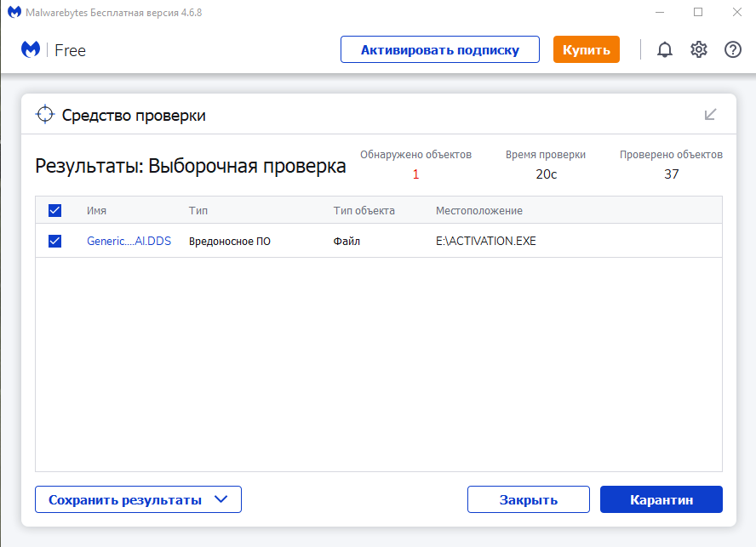Open help using the question mark icon
This screenshot has width=756, height=547.
pos(733,49)
